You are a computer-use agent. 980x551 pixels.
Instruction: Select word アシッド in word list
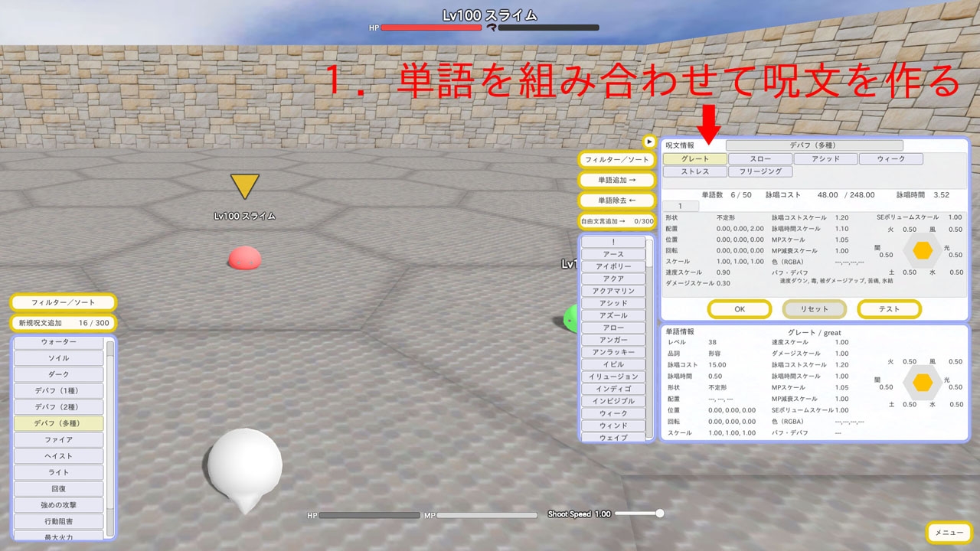pyautogui.click(x=613, y=303)
